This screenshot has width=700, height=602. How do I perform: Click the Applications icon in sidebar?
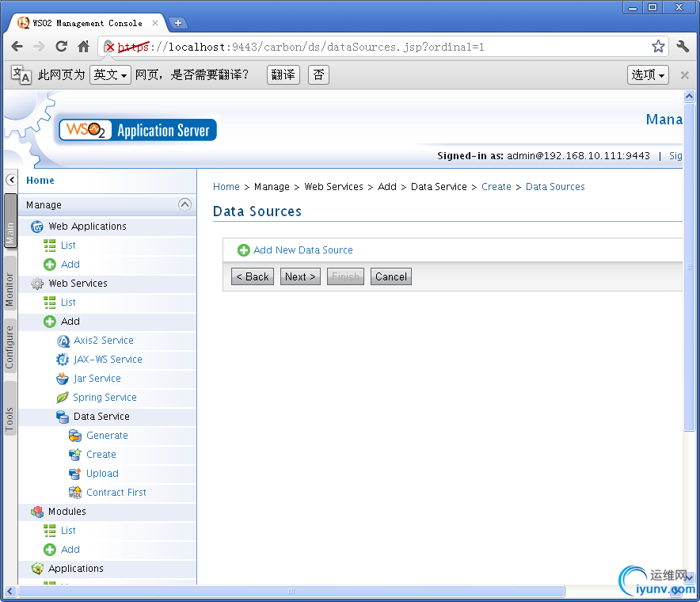click(x=37, y=569)
